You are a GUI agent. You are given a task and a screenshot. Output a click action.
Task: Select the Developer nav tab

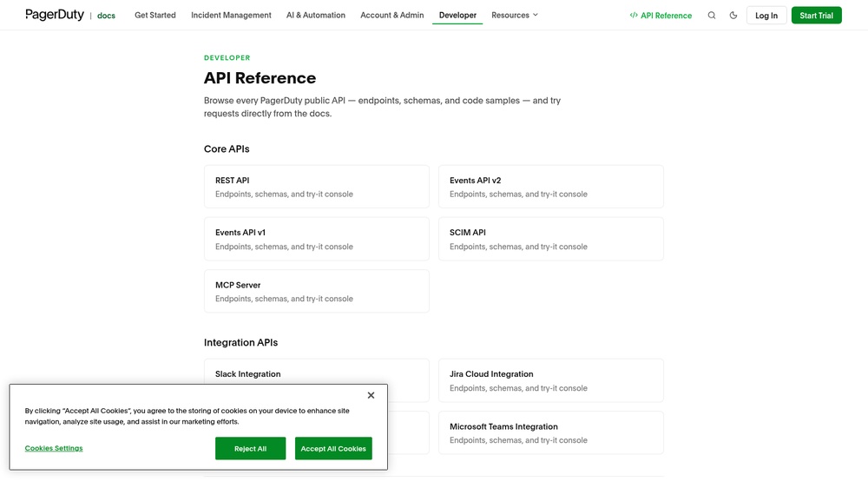pos(457,15)
